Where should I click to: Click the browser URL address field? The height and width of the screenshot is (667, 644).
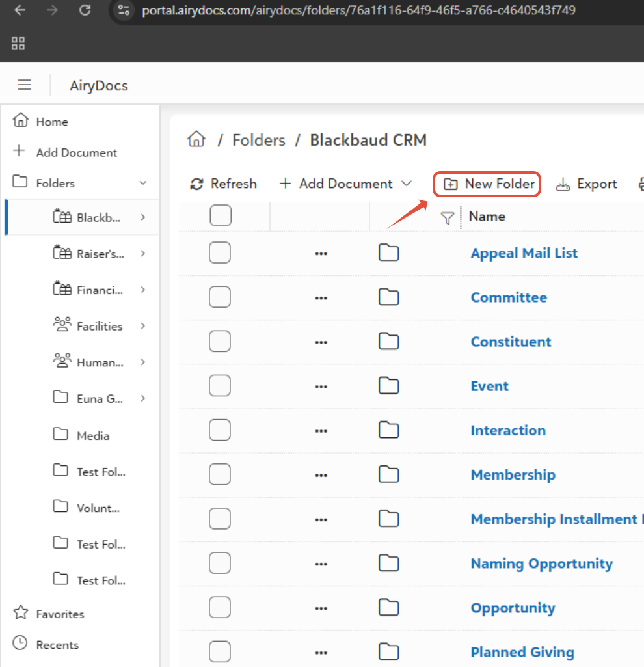[x=358, y=10]
